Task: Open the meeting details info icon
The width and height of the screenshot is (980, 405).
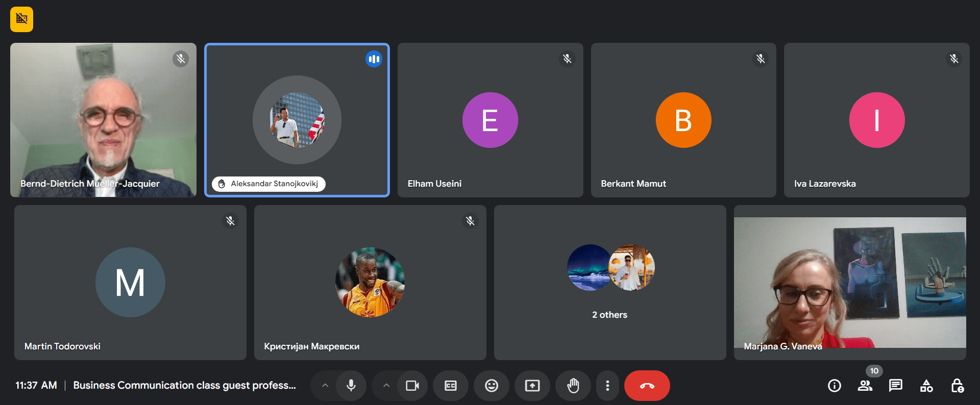Action: click(834, 386)
